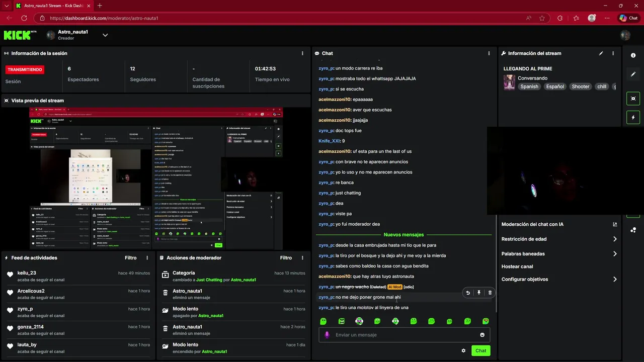
Task: Click the chill tag chip
Action: tap(602, 86)
